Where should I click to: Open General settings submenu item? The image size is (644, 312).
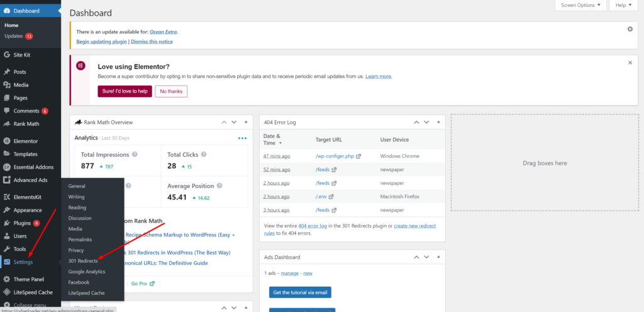pos(77,186)
